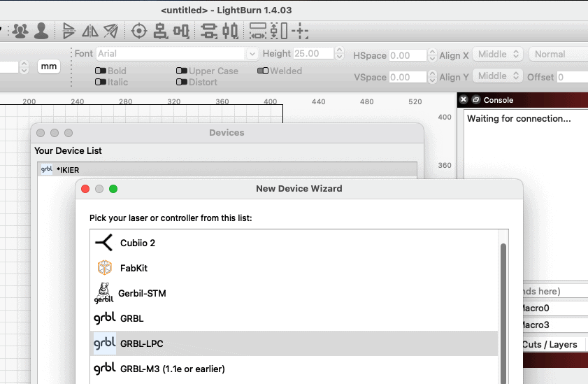Image resolution: width=588 pixels, height=384 pixels.
Task: Open the align horizontal-centers toolbar icon
Action: click(x=161, y=31)
